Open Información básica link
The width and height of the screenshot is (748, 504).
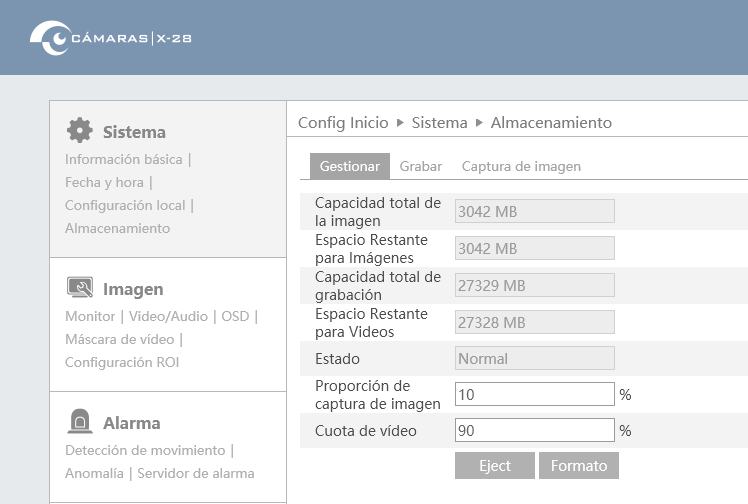tap(124, 159)
